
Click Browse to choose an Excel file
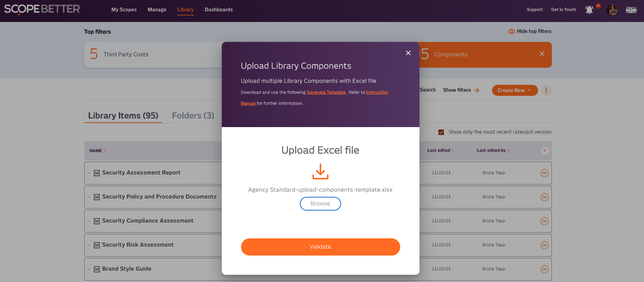[320, 204]
